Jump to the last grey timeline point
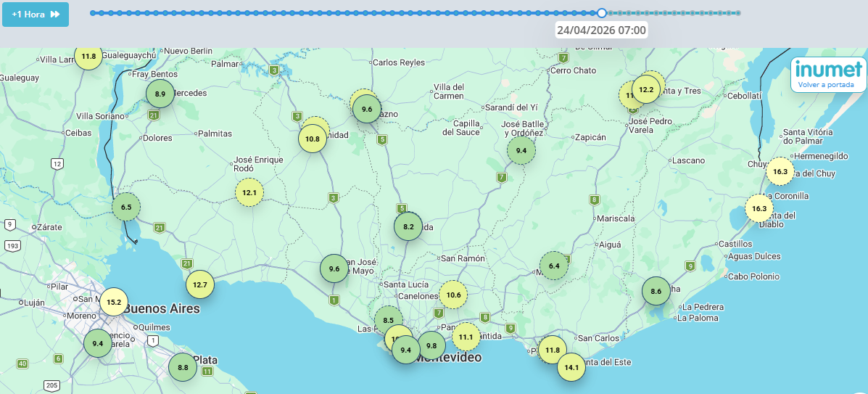The width and height of the screenshot is (868, 394). (738, 13)
